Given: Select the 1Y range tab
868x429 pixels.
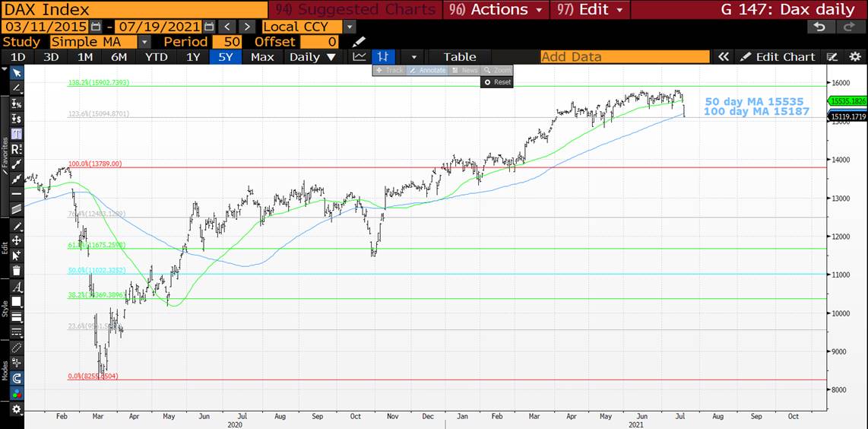Looking at the screenshot, I should tap(192, 56).
